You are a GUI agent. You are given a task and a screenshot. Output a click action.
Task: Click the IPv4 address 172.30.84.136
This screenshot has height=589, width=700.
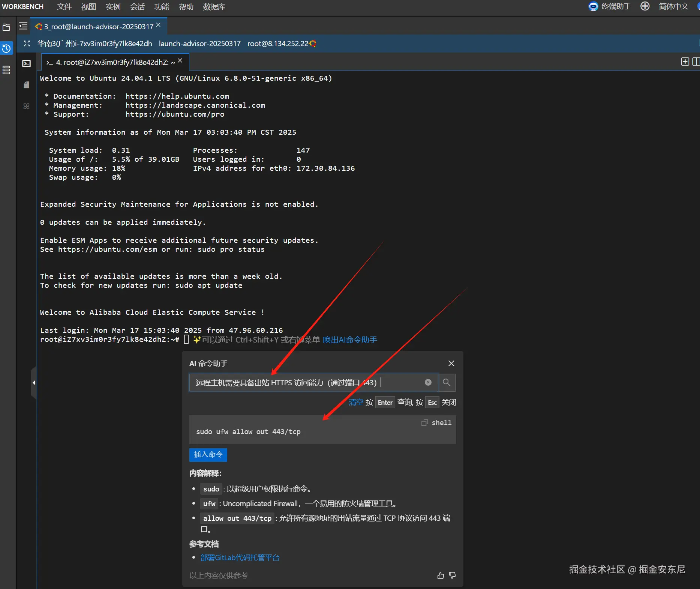pyautogui.click(x=325, y=168)
